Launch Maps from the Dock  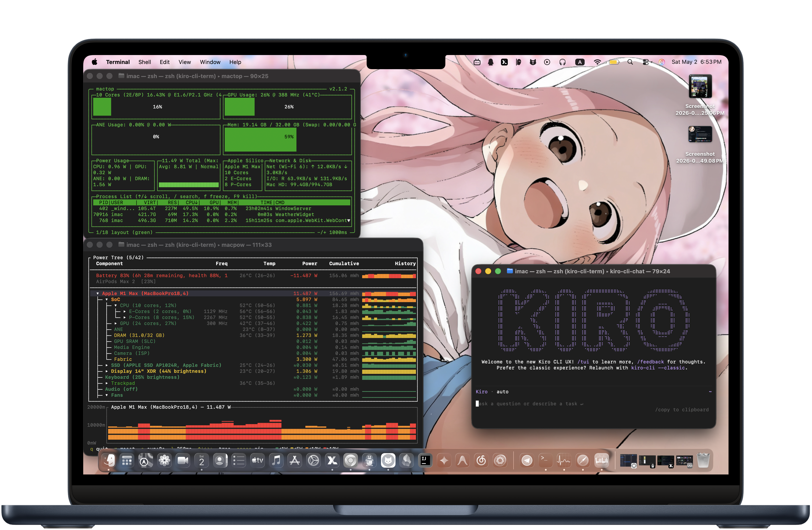[x=146, y=460]
